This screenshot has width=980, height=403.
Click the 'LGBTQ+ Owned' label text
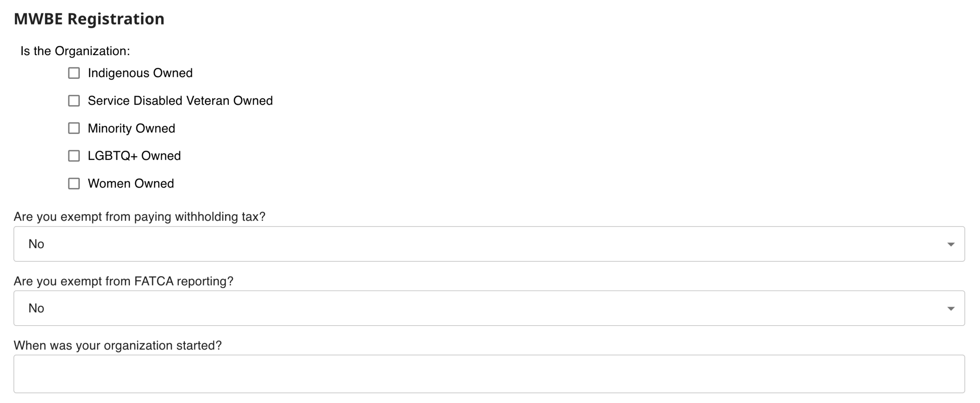(x=134, y=156)
